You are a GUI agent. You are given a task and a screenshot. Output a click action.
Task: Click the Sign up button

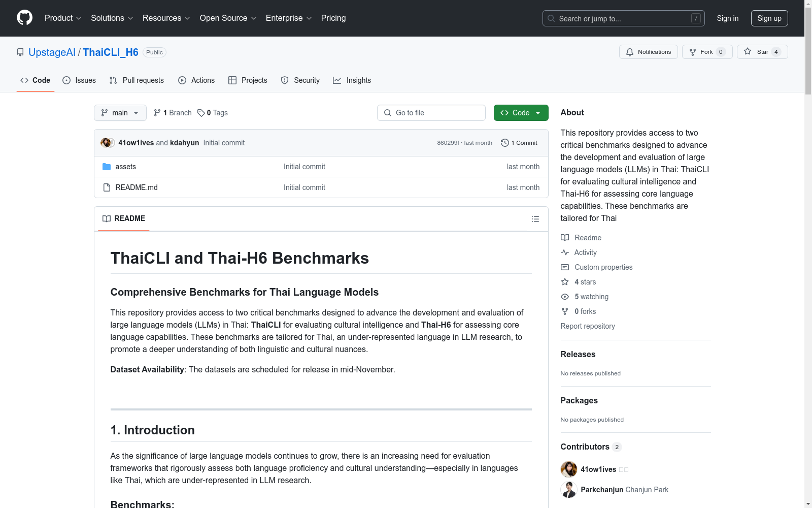(769, 18)
